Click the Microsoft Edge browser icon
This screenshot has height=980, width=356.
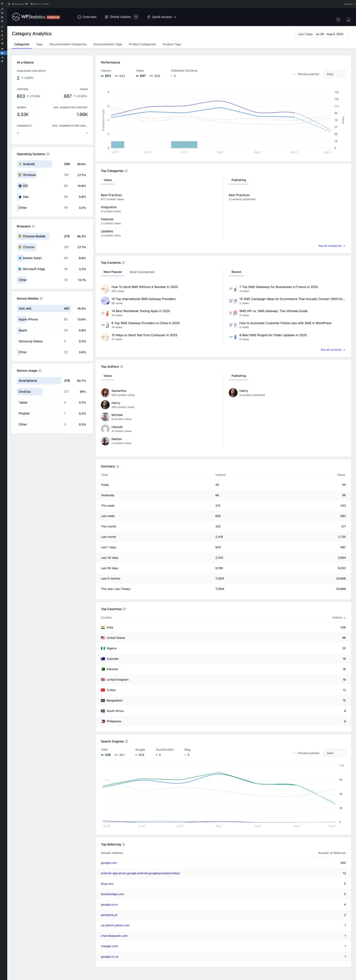coord(20,269)
